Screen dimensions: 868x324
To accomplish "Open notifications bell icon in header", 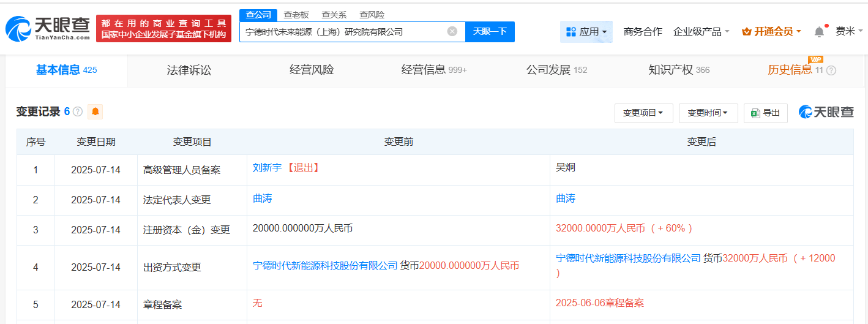I will pyautogui.click(x=819, y=31).
